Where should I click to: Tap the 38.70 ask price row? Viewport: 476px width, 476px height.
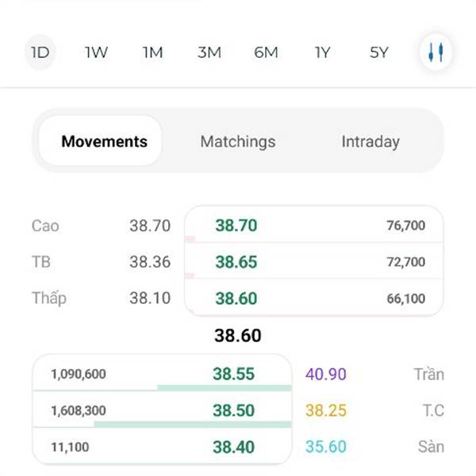pyautogui.click(x=314, y=225)
